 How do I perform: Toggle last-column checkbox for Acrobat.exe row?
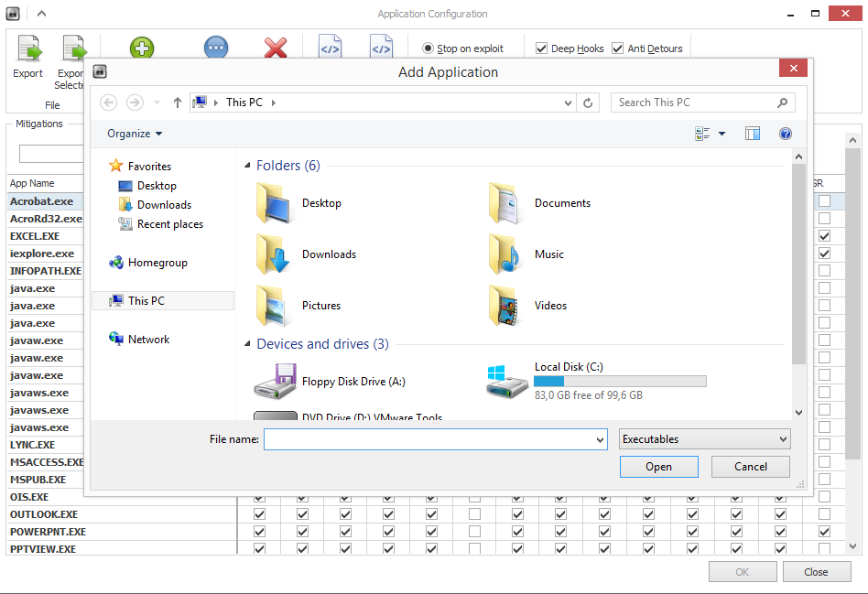coord(824,201)
